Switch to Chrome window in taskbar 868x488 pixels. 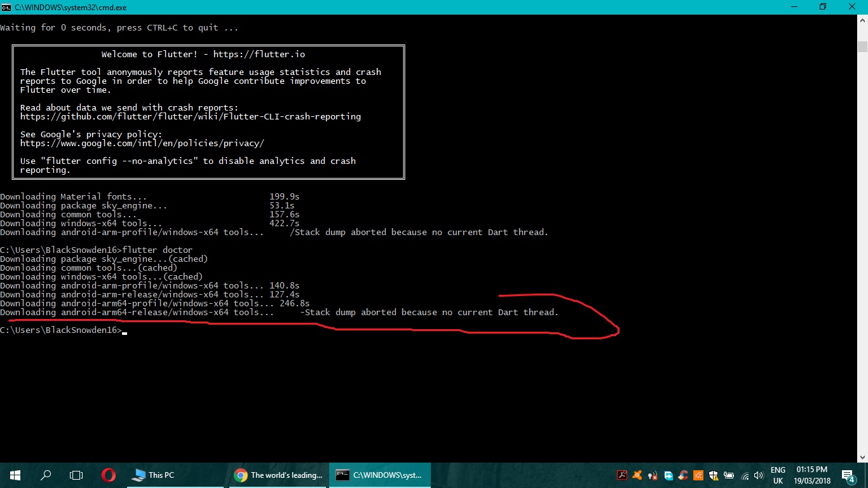[x=278, y=475]
